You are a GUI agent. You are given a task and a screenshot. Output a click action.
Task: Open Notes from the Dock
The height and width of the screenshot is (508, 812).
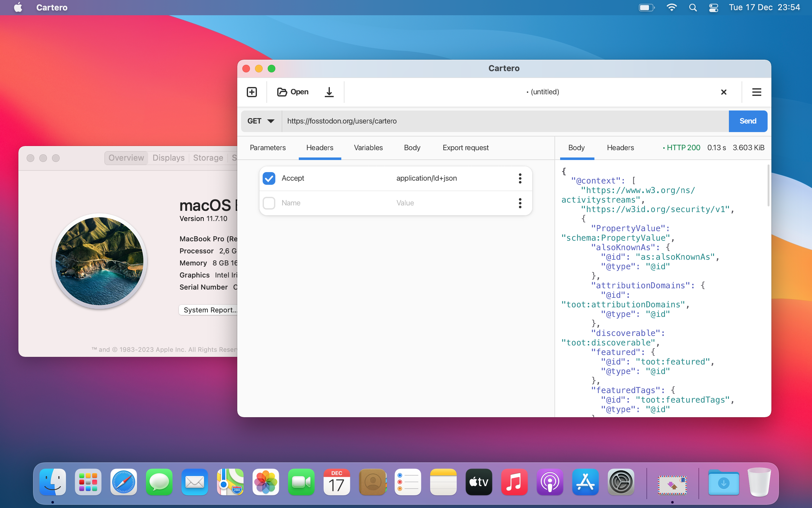pos(443,482)
